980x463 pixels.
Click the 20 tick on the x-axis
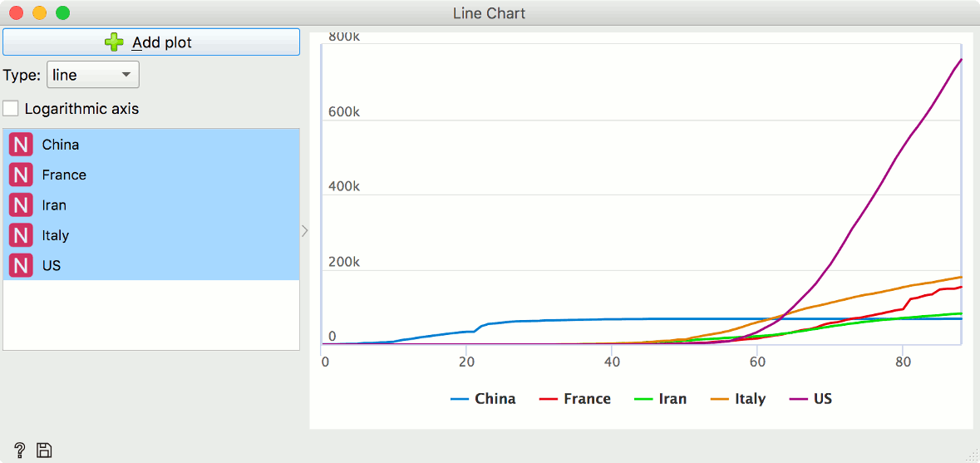(465, 361)
